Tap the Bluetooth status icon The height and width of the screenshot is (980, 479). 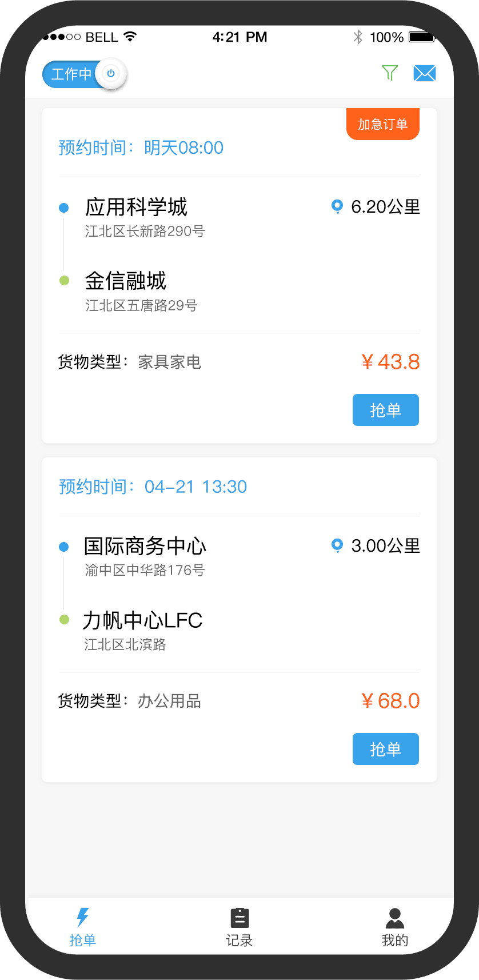pyautogui.click(x=358, y=37)
